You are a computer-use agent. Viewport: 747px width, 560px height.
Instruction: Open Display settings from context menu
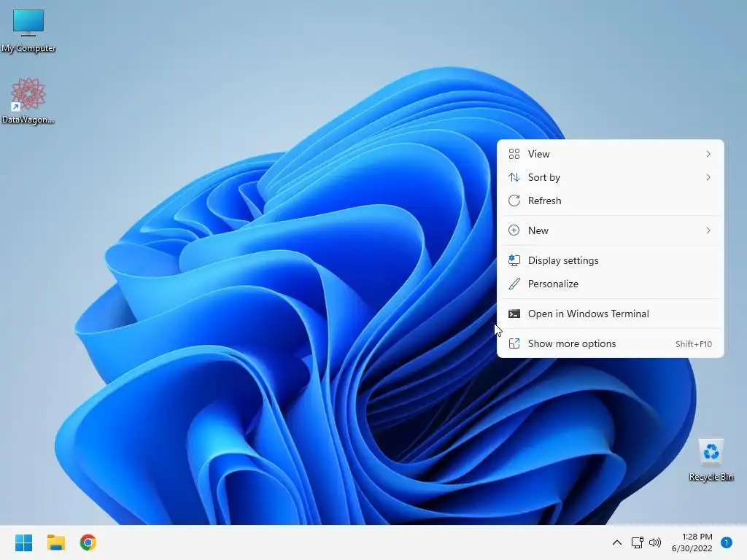click(x=611, y=260)
